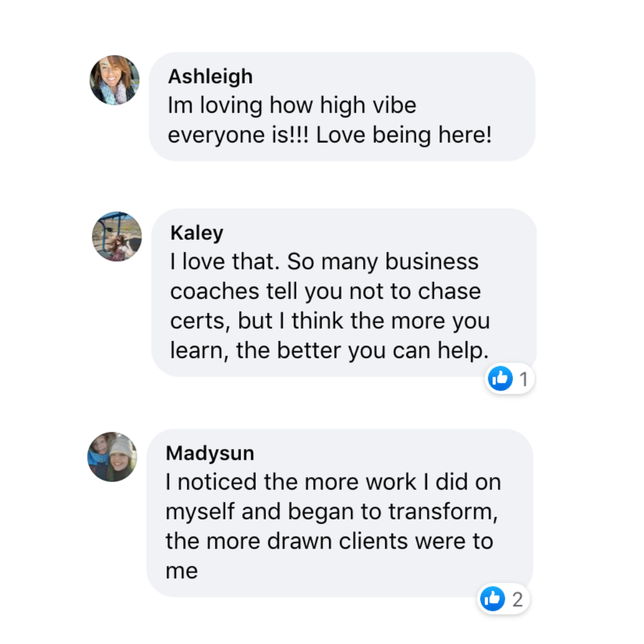Click the thumbs-up icon on Kaley's comment

click(500, 379)
